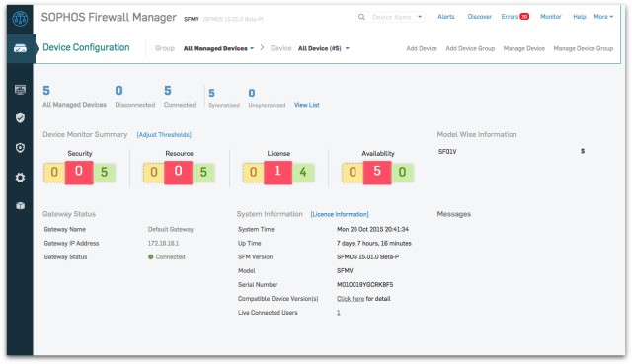Open the gear-in-shield system sidebar icon
Viewport: 632px width, 364px height.
20,148
